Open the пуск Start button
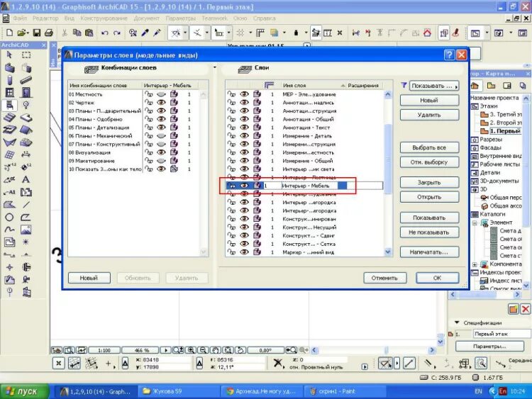Image resolution: width=532 pixels, height=399 pixels. coord(24,391)
